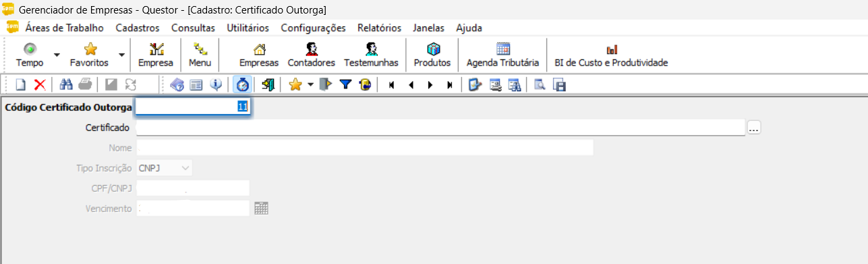Image resolution: width=868 pixels, height=264 pixels.
Task: Click the ellipsis browse button beside Certificado
Action: [x=754, y=128]
